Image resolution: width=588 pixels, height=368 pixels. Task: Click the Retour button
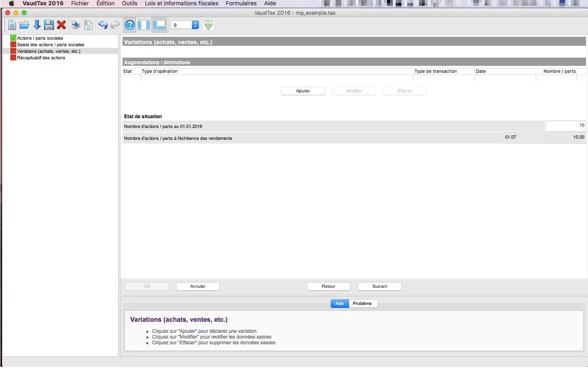coord(329,286)
